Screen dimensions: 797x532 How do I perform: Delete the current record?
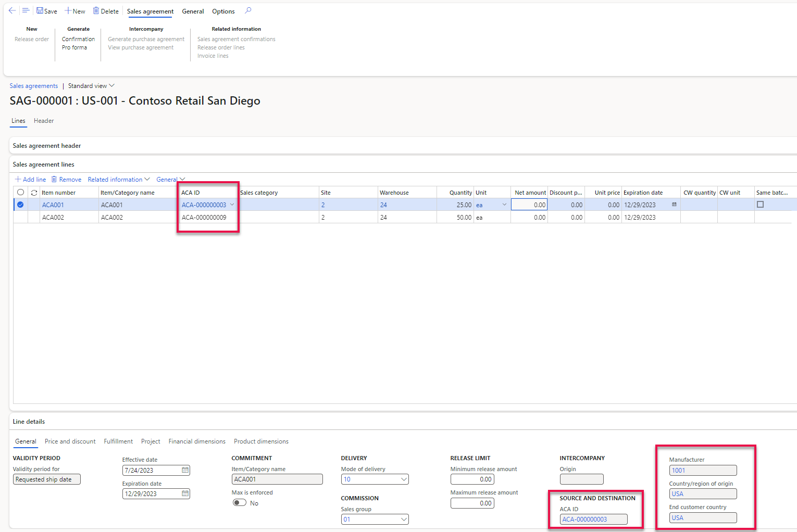(x=106, y=10)
